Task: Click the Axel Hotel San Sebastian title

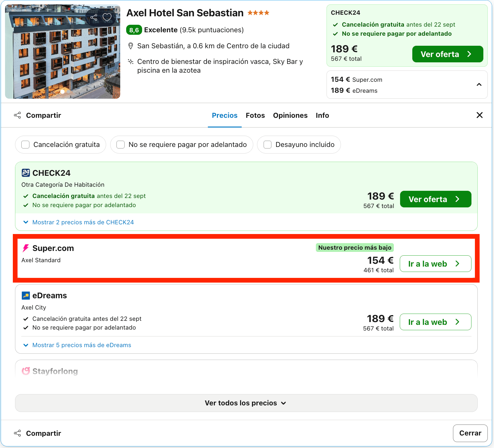Action: (x=185, y=13)
